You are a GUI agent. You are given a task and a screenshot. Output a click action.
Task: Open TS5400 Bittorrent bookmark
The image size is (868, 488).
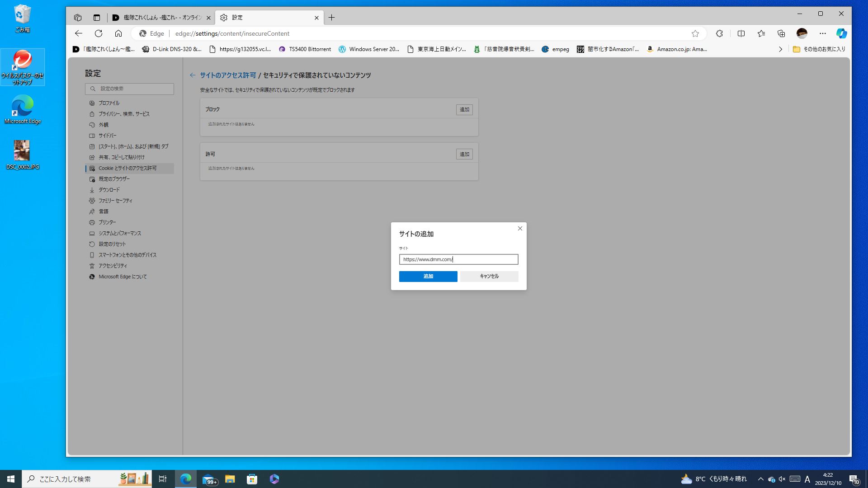click(305, 49)
